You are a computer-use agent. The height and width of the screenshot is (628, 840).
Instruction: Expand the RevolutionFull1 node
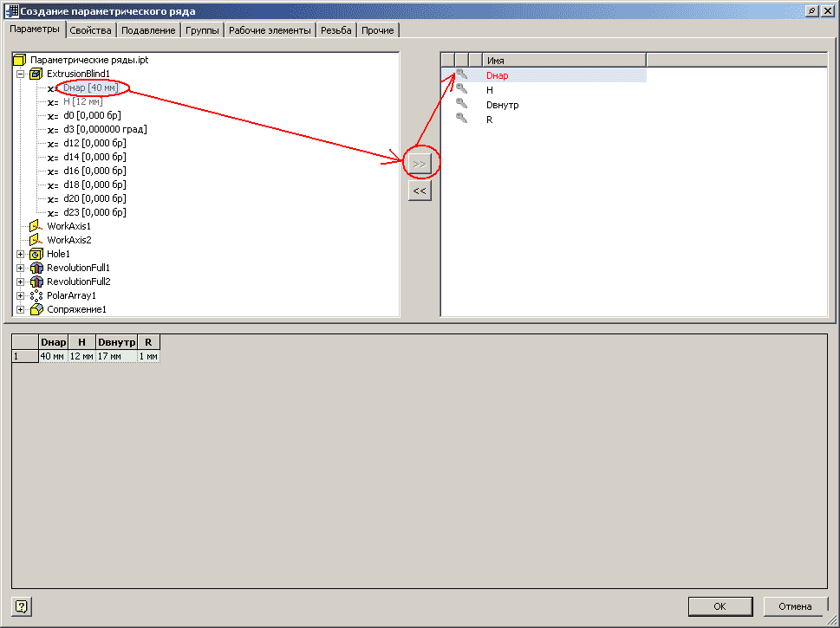20,269
